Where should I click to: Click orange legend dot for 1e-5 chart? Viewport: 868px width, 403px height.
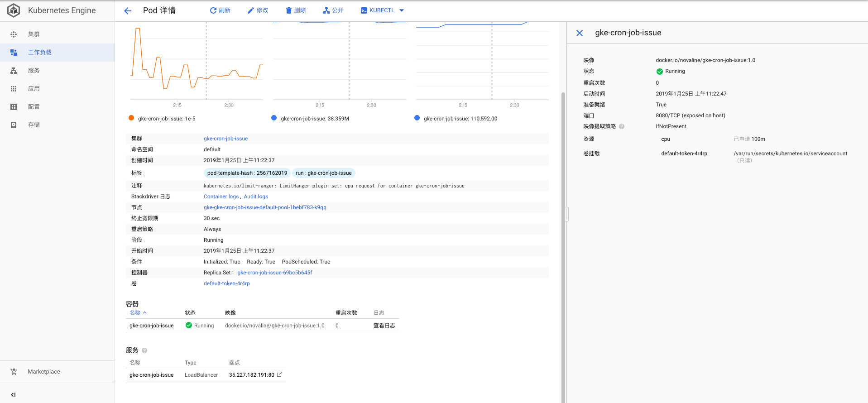click(x=131, y=118)
